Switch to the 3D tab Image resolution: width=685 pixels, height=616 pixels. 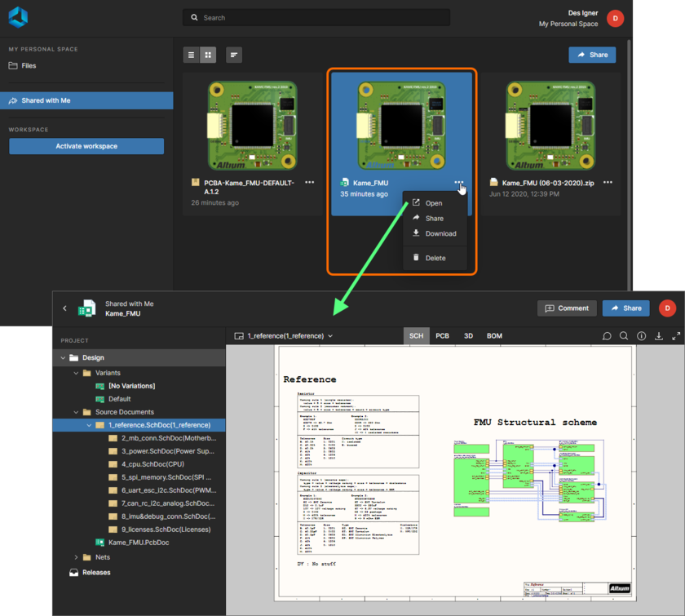click(x=467, y=335)
